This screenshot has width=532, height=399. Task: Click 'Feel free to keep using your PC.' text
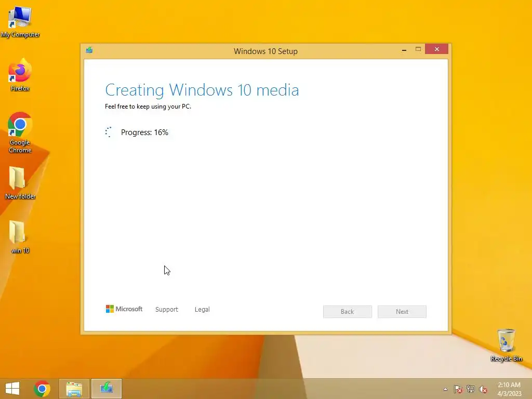click(x=148, y=107)
